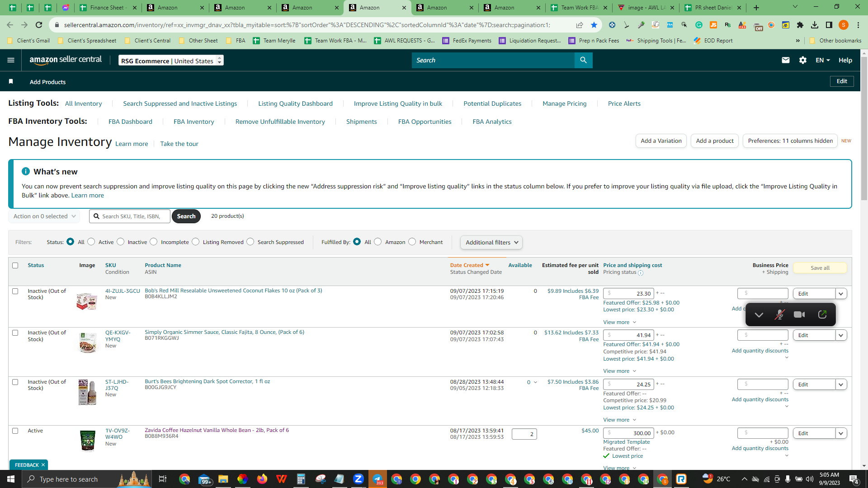This screenshot has height=488, width=868.
Task: Click the Add a Variation button
Action: tap(661, 141)
